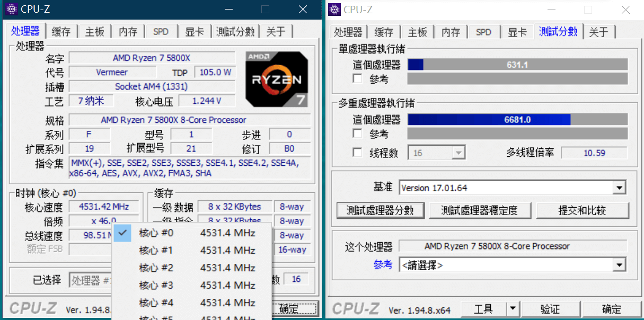Open the 参考 processor selection dropdown

pos(618,264)
